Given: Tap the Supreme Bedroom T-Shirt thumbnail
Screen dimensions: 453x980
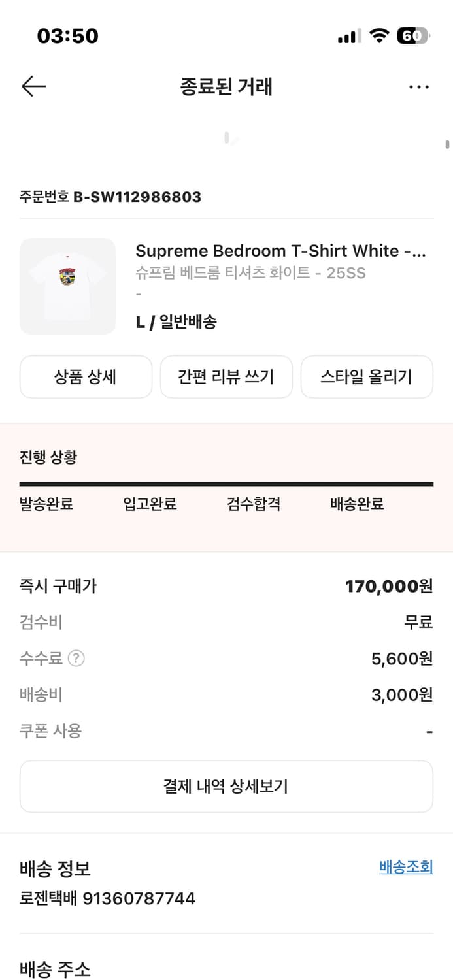Looking at the screenshot, I should coord(67,286).
